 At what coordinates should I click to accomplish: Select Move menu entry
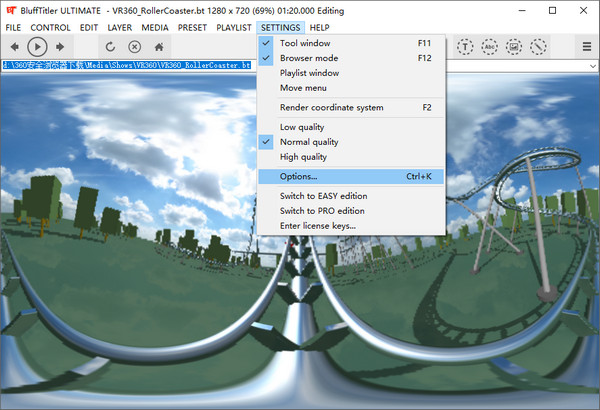[x=351, y=88]
